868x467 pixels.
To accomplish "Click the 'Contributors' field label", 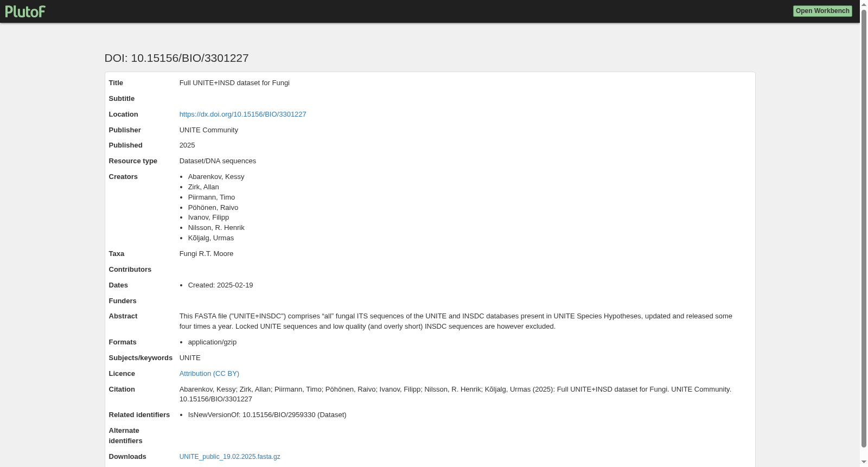I will click(x=130, y=270).
